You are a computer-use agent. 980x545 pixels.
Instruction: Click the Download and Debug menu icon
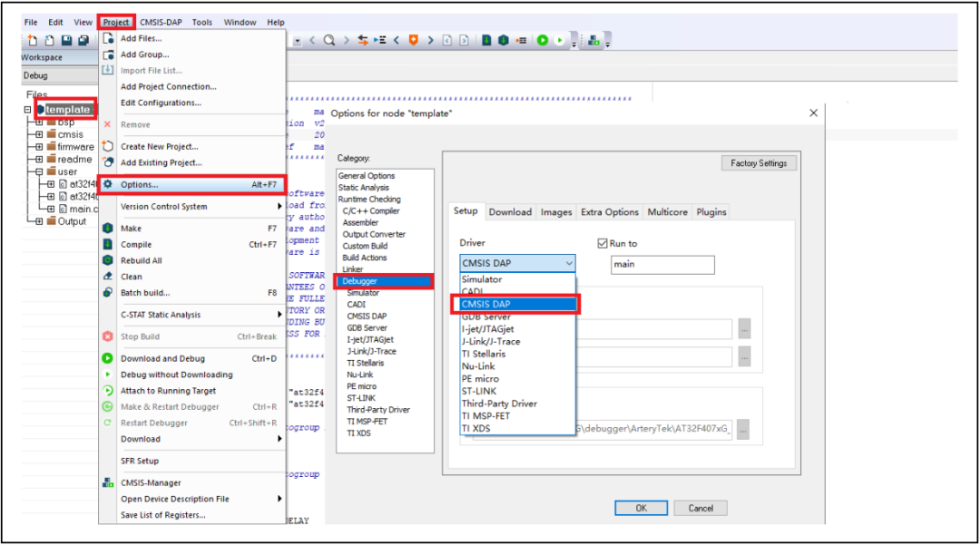pyautogui.click(x=107, y=358)
